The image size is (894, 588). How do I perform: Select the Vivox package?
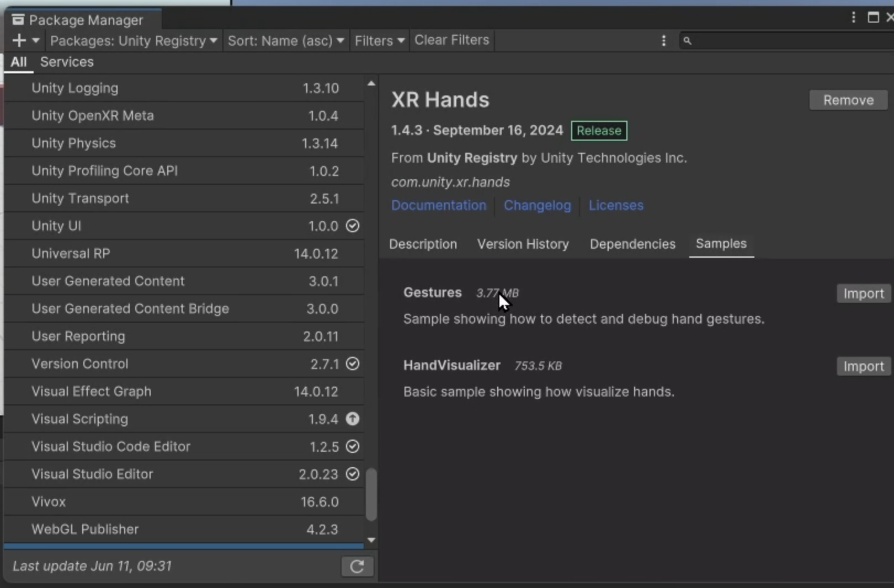[184, 502]
